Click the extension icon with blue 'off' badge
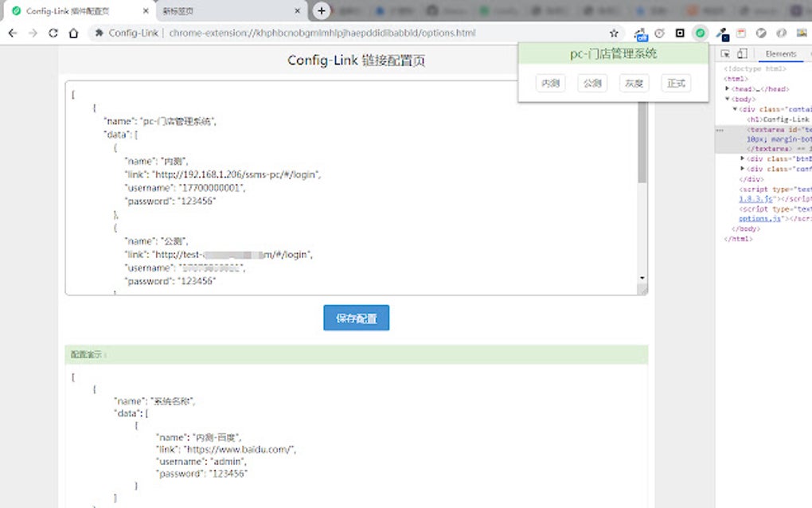The height and width of the screenshot is (508, 812). [641, 34]
